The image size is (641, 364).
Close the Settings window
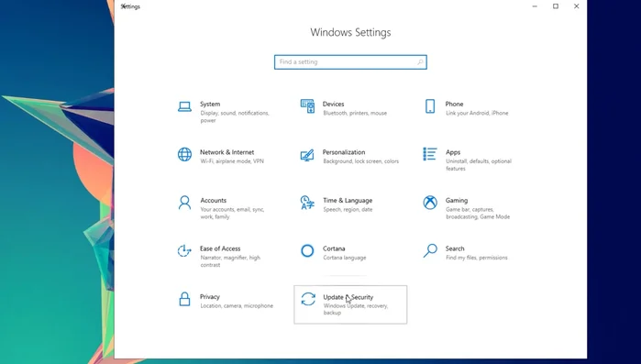(x=577, y=6)
